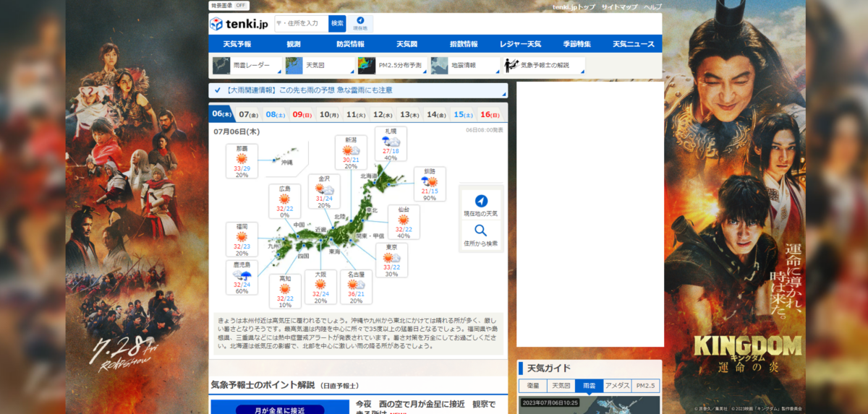This screenshot has height=414, width=868.
Task: Open the 防災情報 menu
Action: tap(350, 44)
